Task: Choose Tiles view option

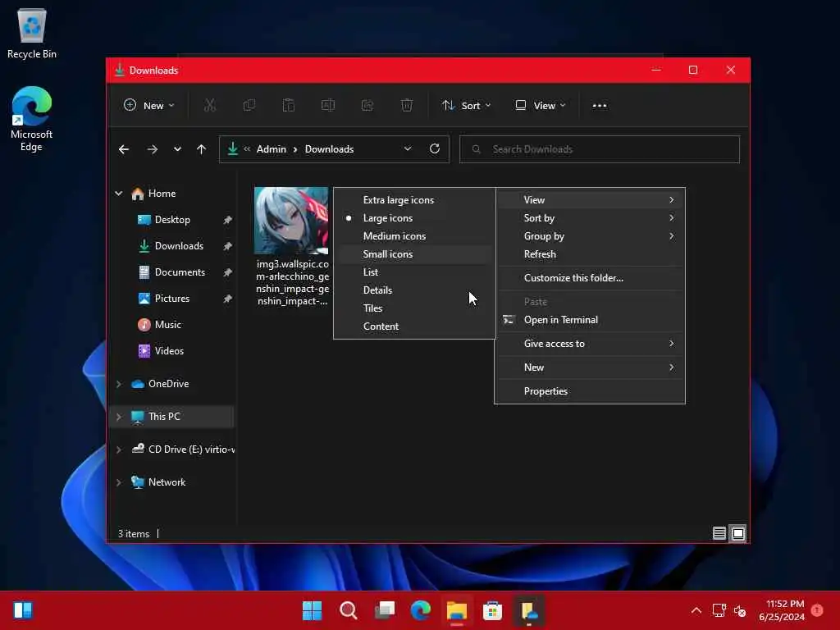Action: pos(414,308)
